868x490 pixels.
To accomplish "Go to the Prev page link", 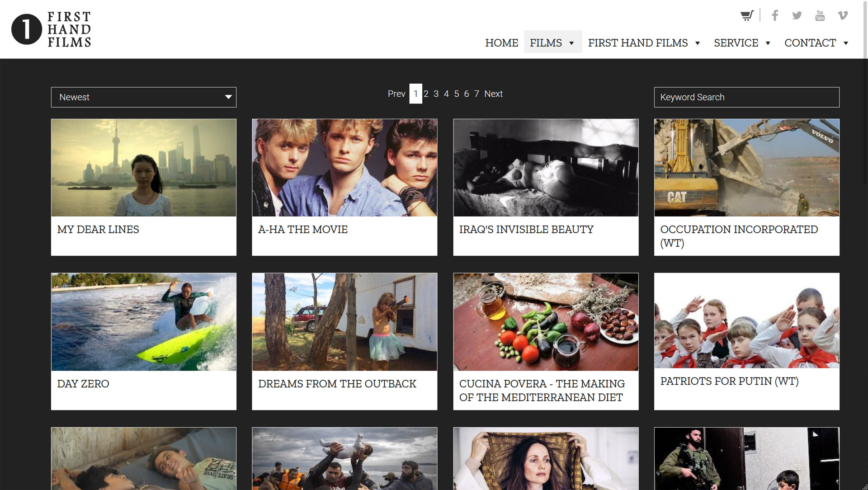I will [x=396, y=94].
